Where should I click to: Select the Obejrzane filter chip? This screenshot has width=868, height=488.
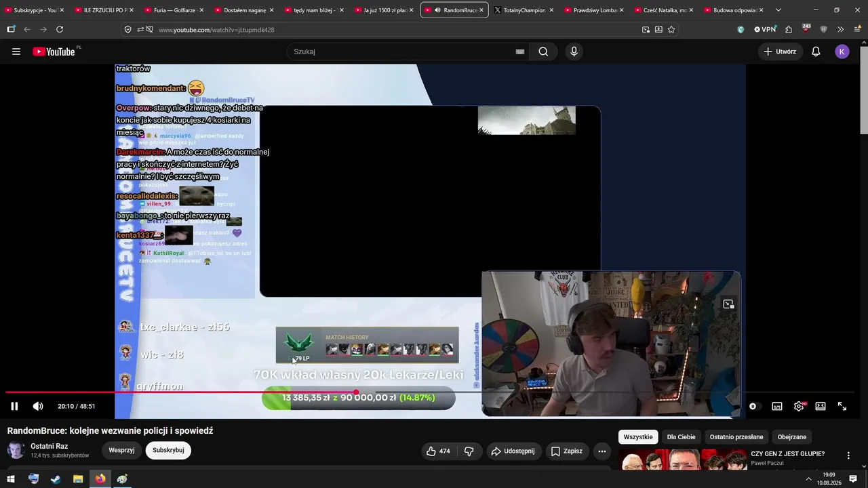792,437
